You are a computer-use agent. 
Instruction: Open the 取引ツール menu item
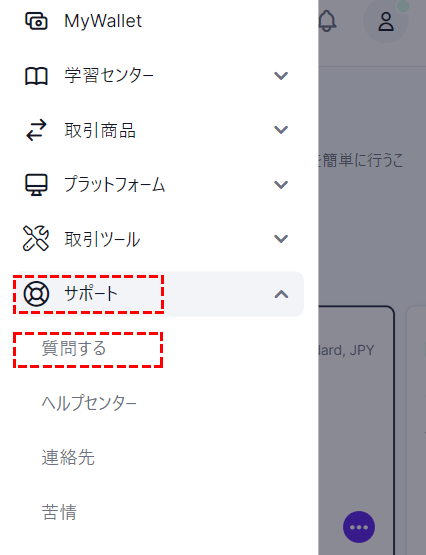(x=102, y=239)
